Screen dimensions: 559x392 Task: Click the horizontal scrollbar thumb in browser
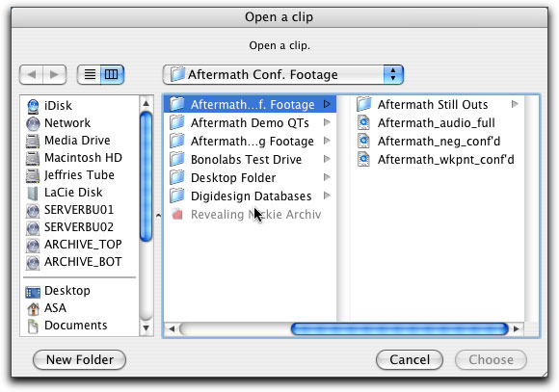(399, 328)
